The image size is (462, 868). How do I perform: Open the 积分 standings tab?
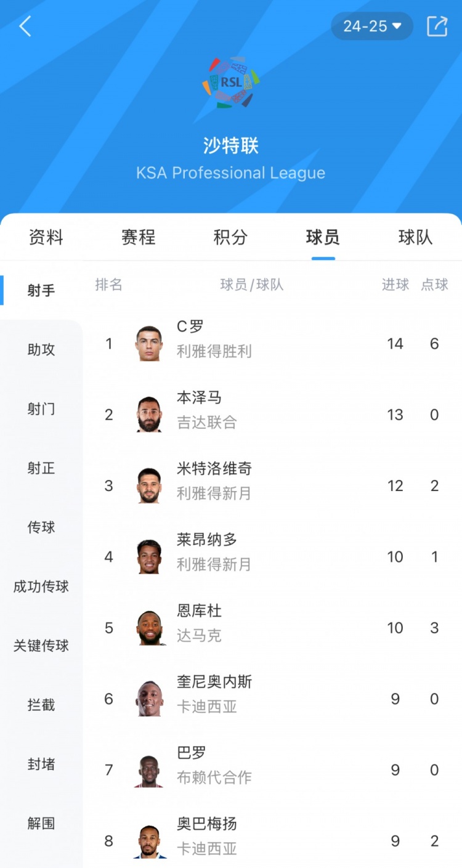point(231,237)
